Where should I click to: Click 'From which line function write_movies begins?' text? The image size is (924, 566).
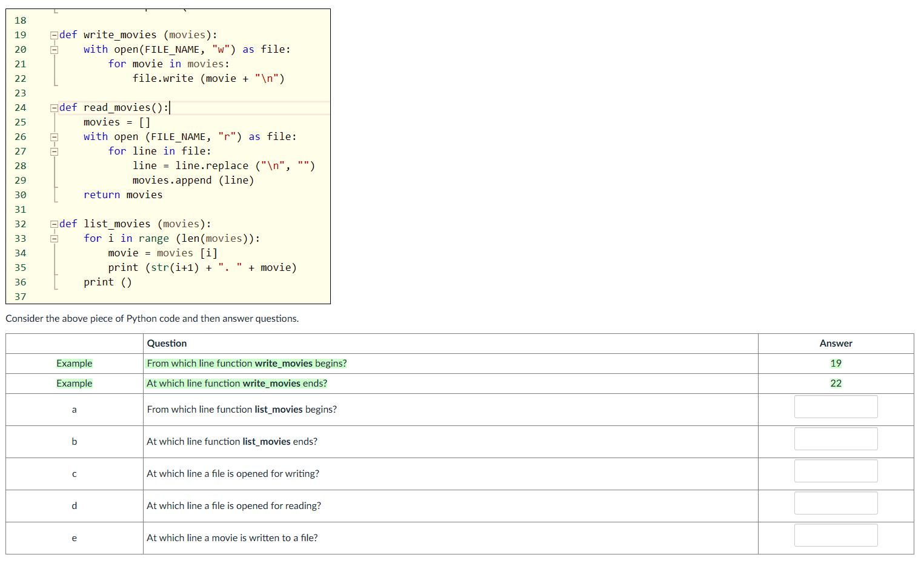tap(247, 363)
